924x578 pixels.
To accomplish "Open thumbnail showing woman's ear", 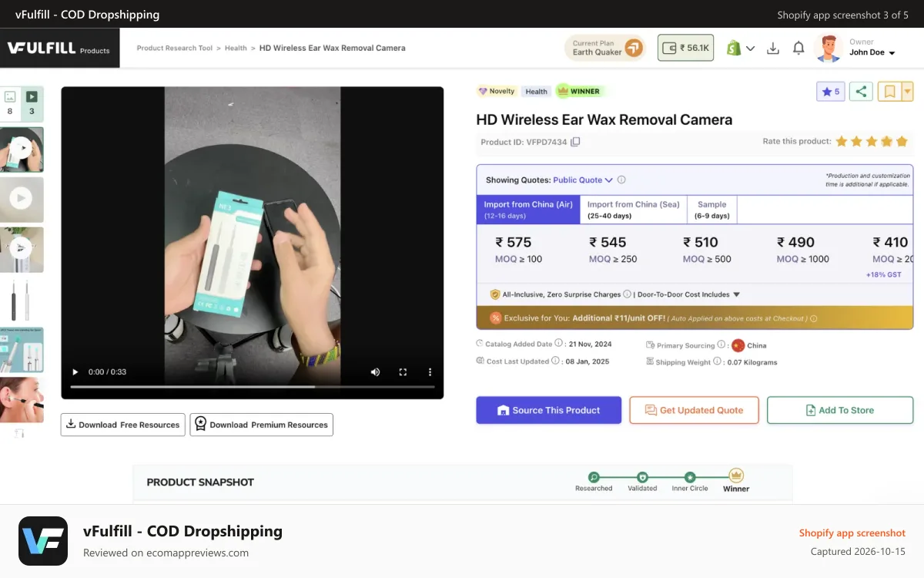I will (x=22, y=400).
